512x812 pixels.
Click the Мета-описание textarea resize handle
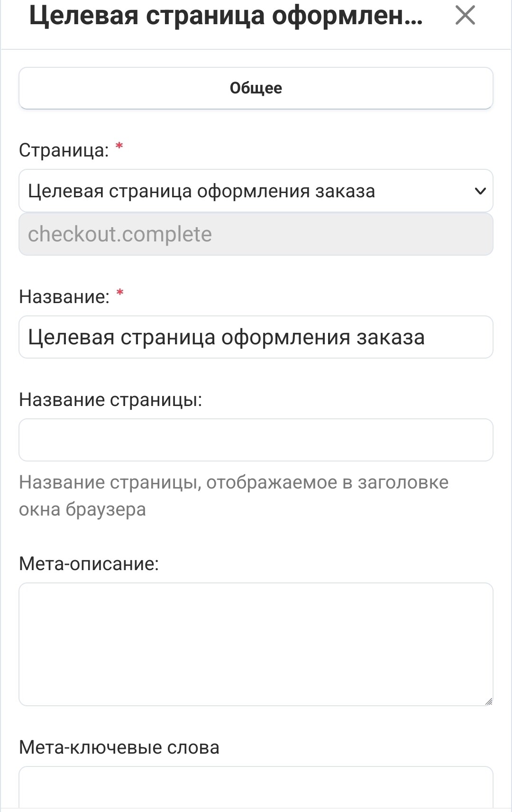[489, 701]
